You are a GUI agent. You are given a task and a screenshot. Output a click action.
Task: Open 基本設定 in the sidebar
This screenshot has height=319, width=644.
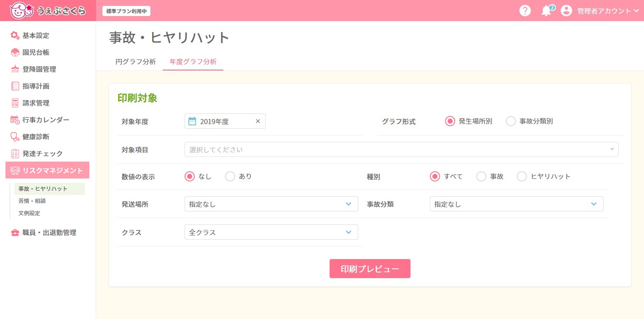point(36,35)
